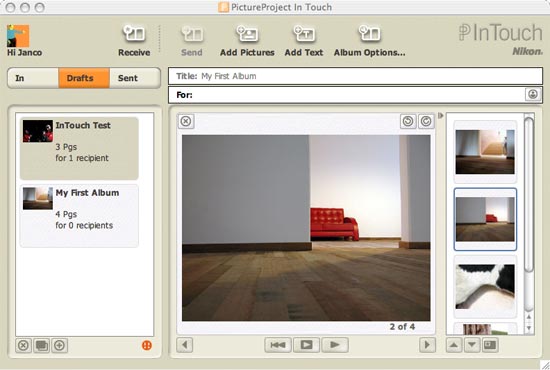Select the InTouch Test album
The image size is (550, 370).
[79, 148]
